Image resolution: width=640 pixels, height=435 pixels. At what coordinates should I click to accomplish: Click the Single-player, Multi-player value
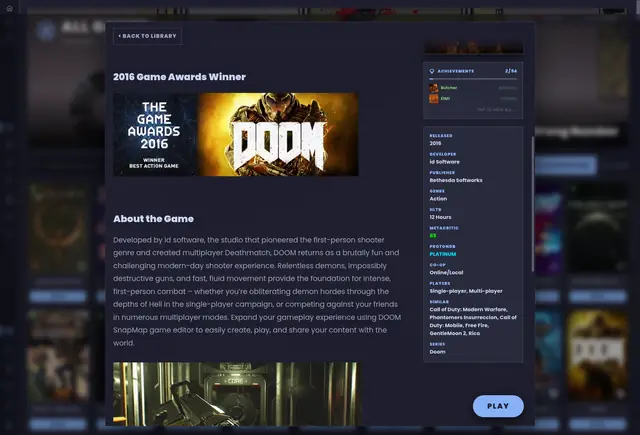click(x=466, y=291)
